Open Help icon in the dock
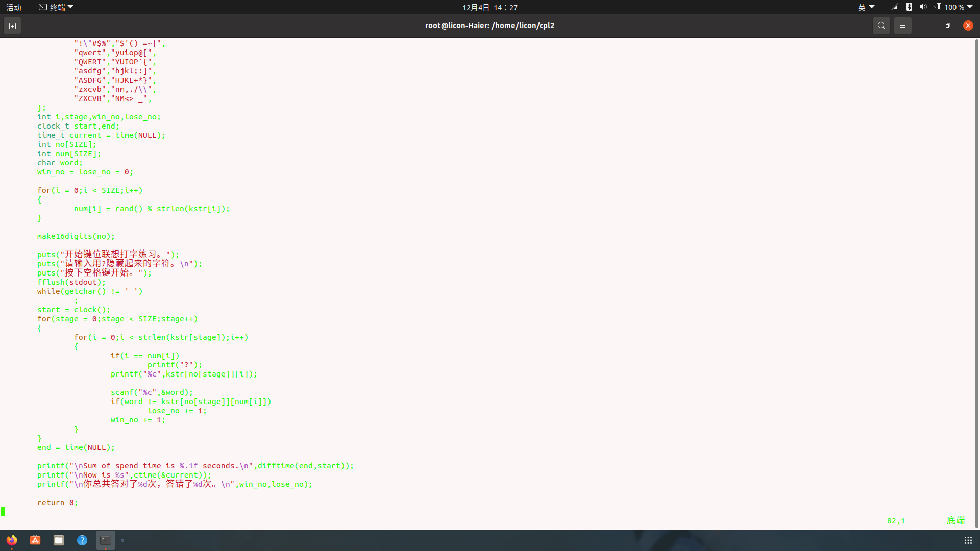 click(82, 540)
